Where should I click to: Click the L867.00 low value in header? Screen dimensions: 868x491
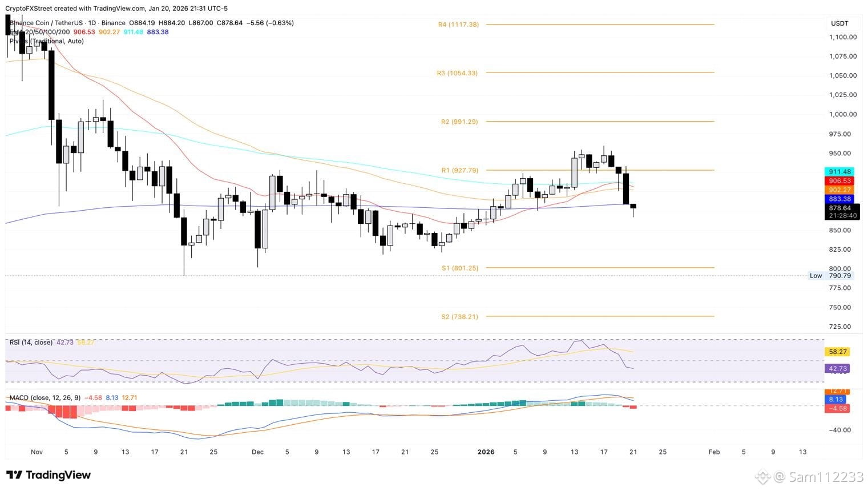201,23
